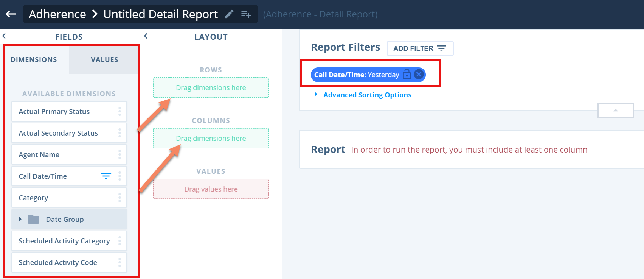Click Adherence in the breadcrumb
This screenshot has height=279, width=644.
pyautogui.click(x=57, y=14)
